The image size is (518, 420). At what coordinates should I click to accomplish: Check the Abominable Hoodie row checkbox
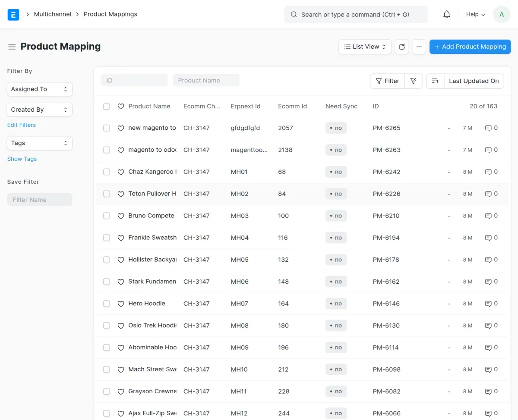click(x=107, y=348)
